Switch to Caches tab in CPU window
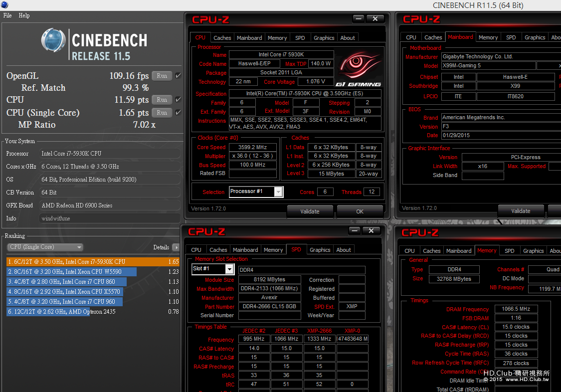The image size is (561, 392). (x=222, y=38)
